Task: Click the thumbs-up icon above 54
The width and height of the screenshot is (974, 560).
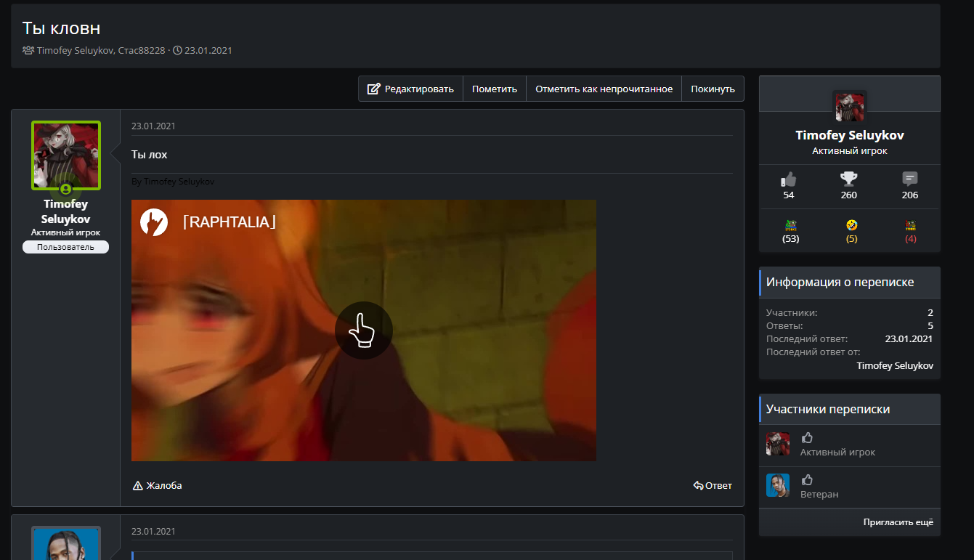Action: 788,179
